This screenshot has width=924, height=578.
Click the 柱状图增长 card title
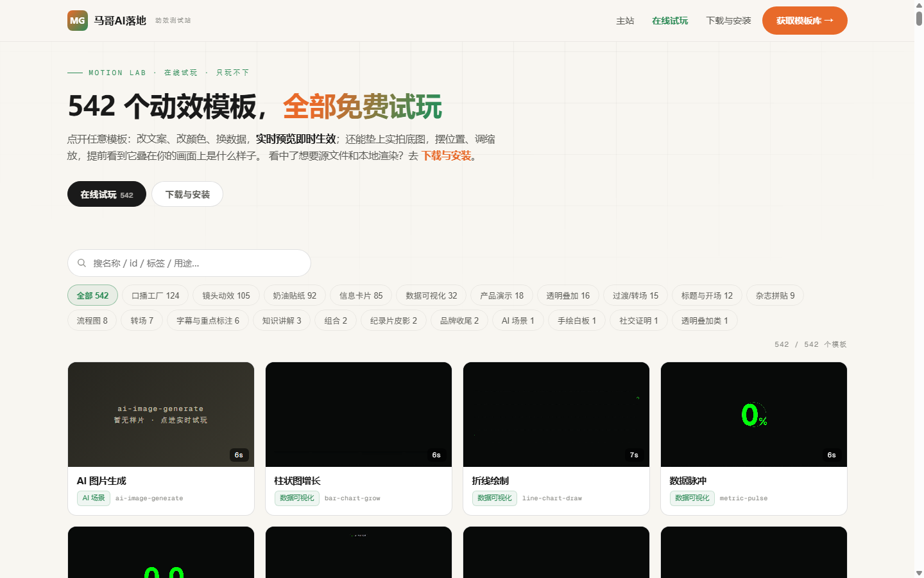298,480
